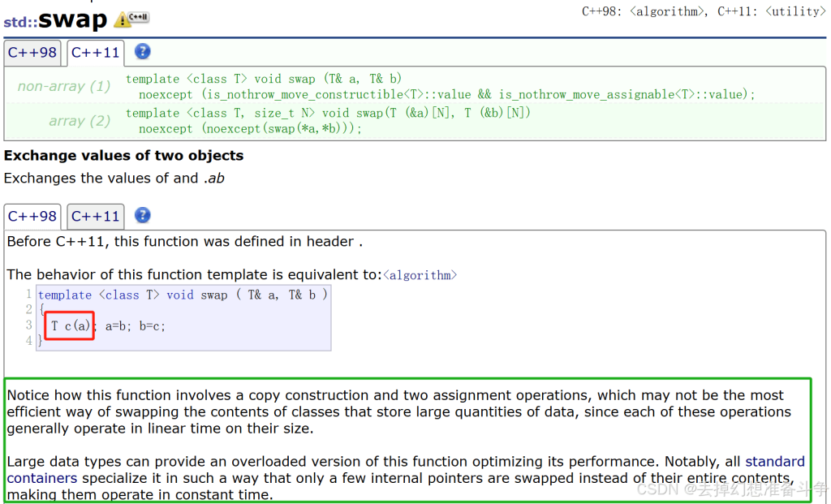Click the CSDN watermark at bottom right
This screenshot has height=504, width=831.
[x=730, y=489]
